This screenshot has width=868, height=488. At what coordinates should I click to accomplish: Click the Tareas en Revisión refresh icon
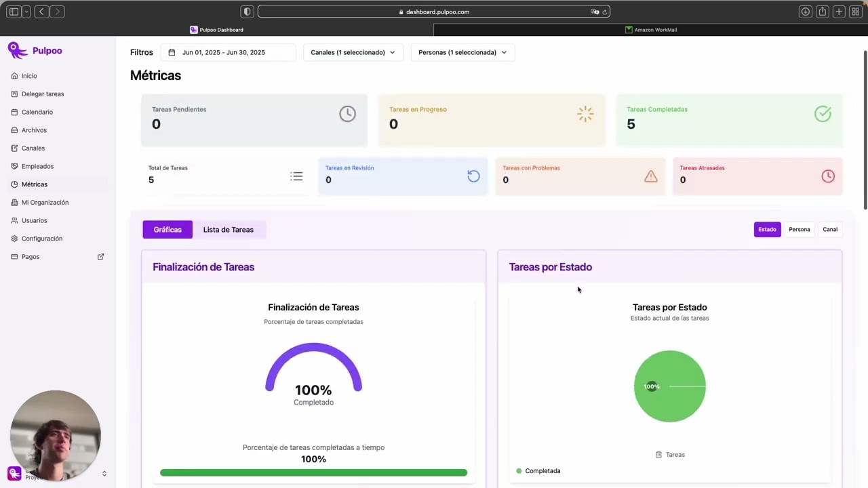coord(473,176)
